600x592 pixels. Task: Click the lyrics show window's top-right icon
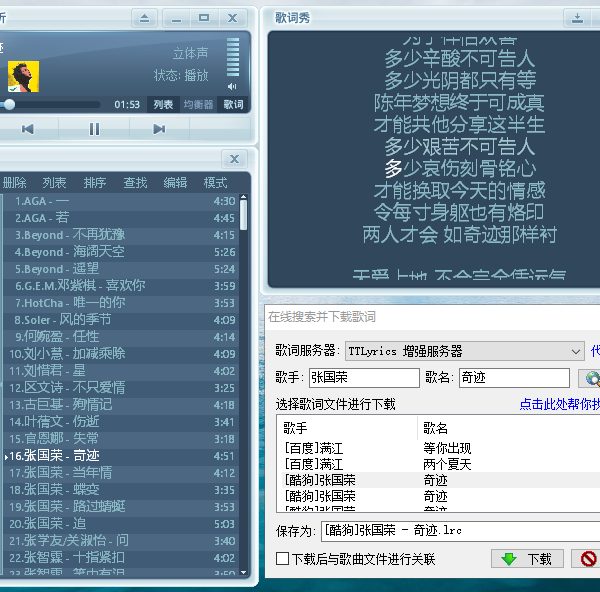click(578, 18)
